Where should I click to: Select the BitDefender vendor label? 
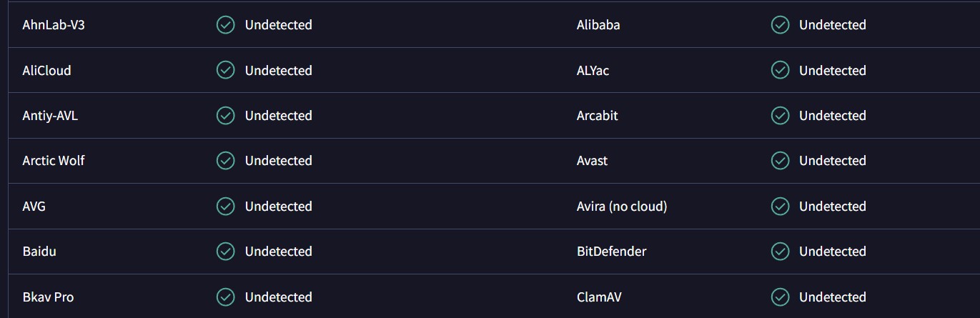click(x=612, y=252)
